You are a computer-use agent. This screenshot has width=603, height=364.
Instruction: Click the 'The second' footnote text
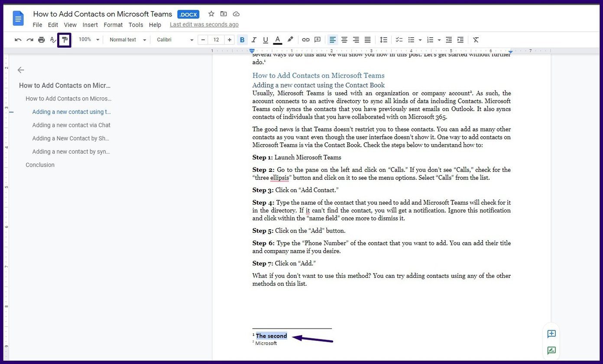coord(271,336)
